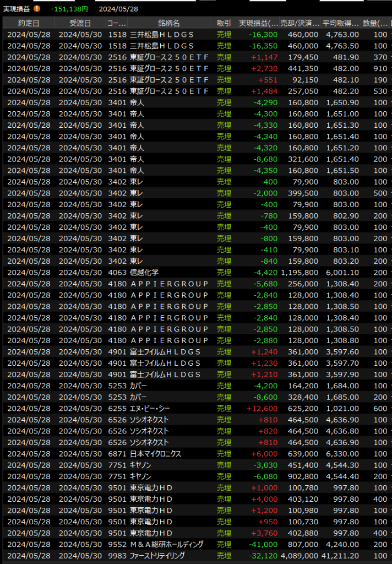Click the 取引 column header
This screenshot has height=564, width=392.
pyautogui.click(x=224, y=23)
